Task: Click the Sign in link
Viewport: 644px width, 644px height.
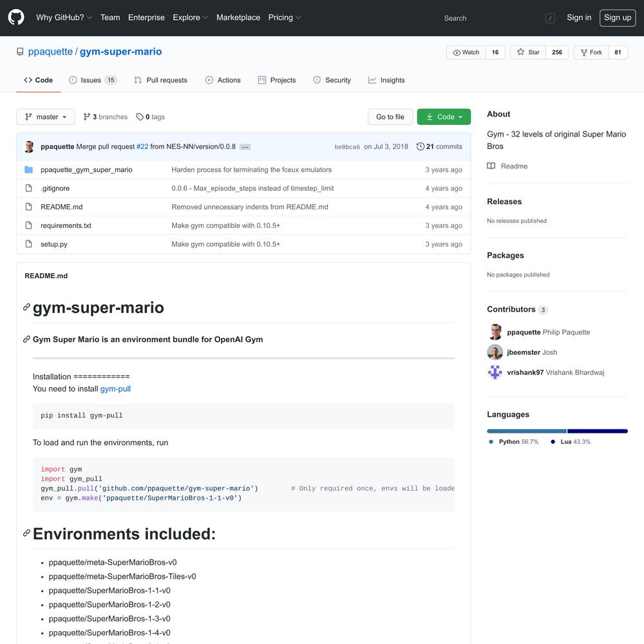Action: coord(579,17)
